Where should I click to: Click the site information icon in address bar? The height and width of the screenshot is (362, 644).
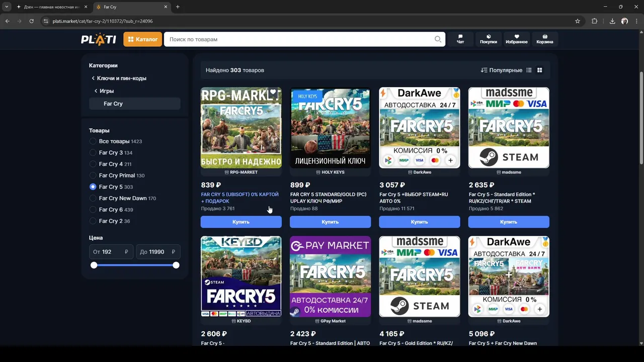click(46, 21)
